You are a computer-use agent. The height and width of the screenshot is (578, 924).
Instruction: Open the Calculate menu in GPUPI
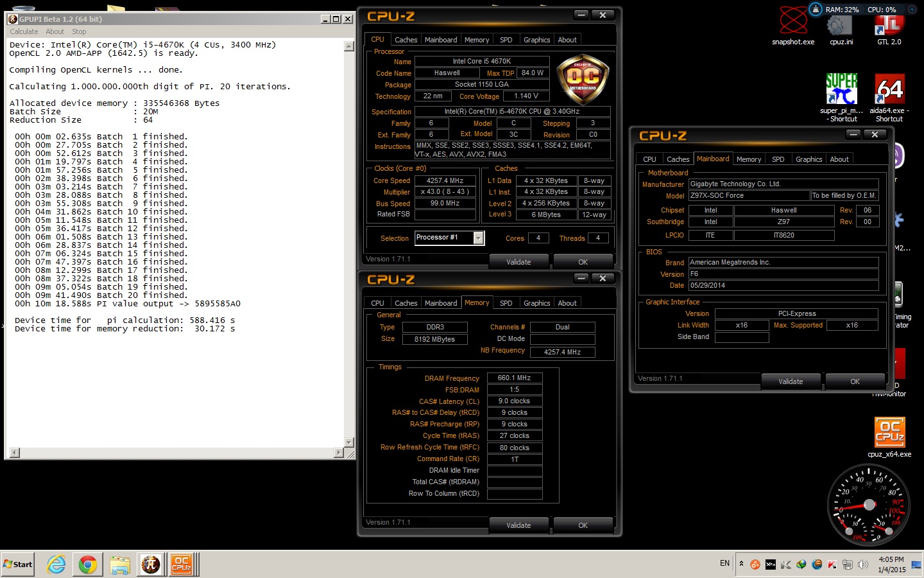click(24, 31)
